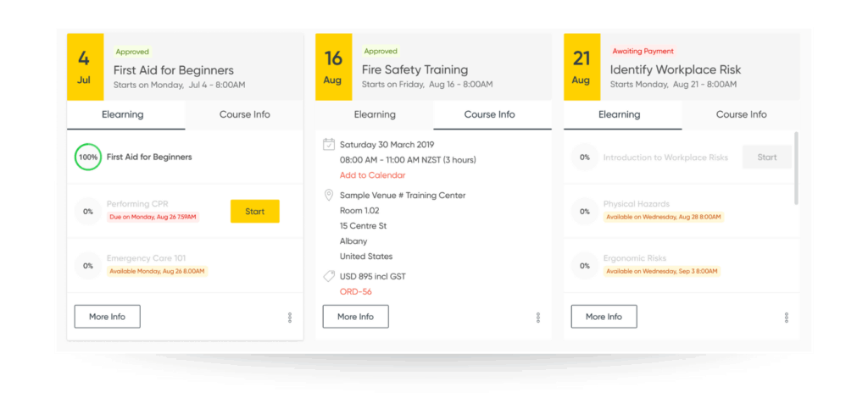The width and height of the screenshot is (868, 420).
Task: Click the 0% circle beside Performing CPR
Action: point(88,211)
